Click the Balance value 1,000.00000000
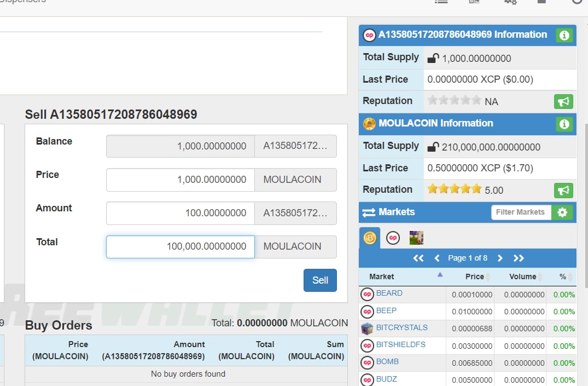Viewport: 588px width, 386px height. tap(212, 146)
